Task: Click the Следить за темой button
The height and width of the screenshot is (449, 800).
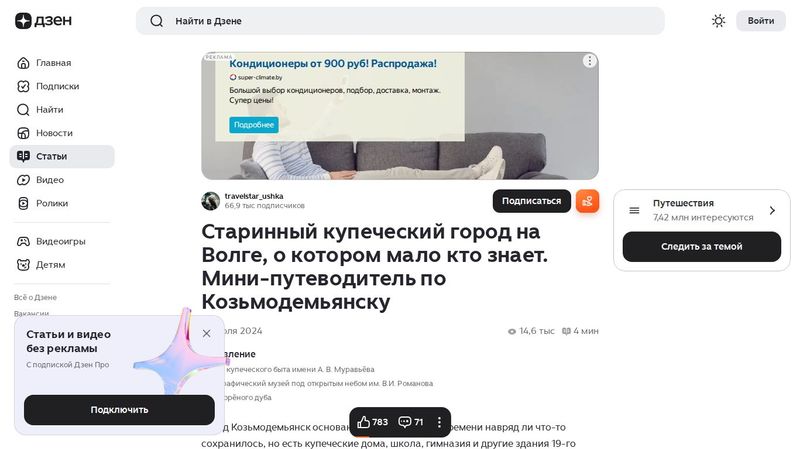Action: 702,246
